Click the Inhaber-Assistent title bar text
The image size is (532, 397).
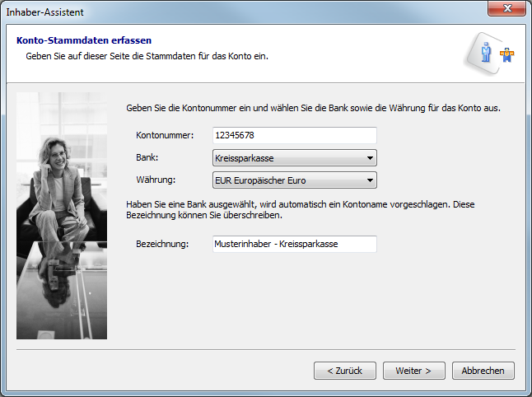[45, 12]
